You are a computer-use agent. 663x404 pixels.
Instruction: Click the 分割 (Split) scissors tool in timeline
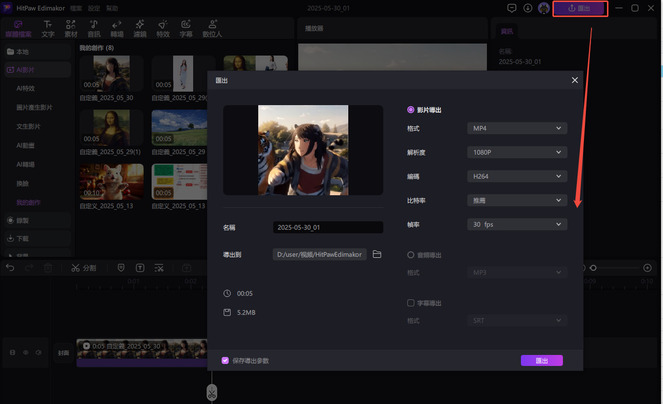83,268
